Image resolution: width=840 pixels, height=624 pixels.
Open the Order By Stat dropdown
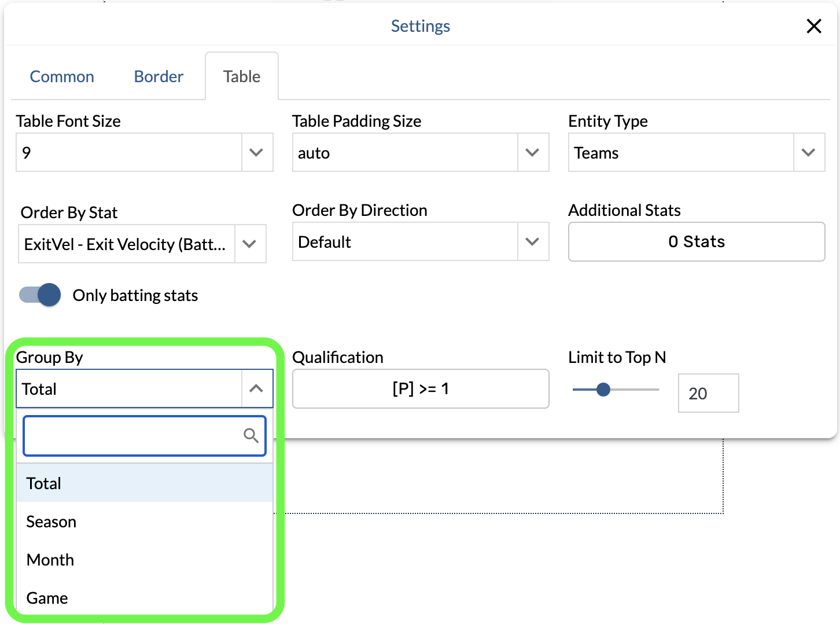[x=249, y=244]
